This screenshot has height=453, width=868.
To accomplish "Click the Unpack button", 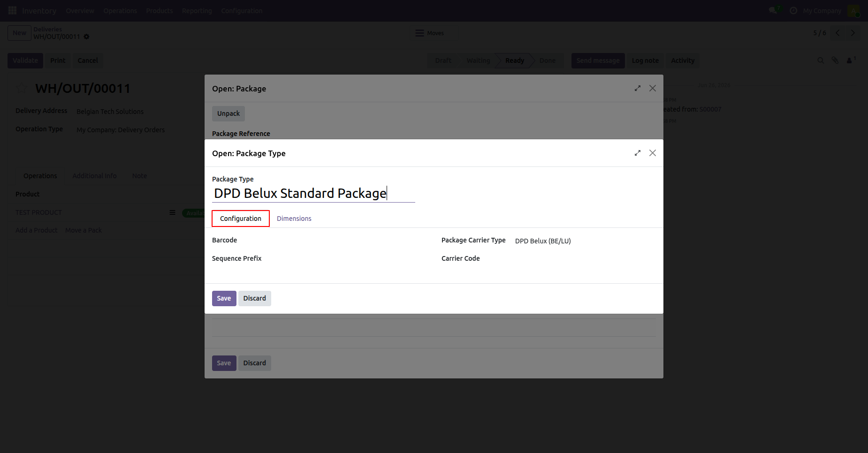I will click(x=228, y=113).
